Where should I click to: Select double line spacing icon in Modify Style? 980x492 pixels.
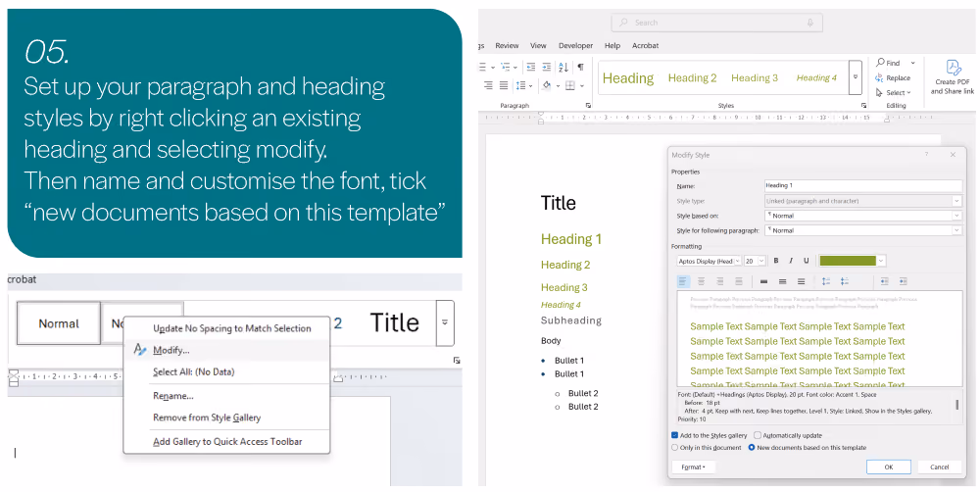tap(801, 282)
